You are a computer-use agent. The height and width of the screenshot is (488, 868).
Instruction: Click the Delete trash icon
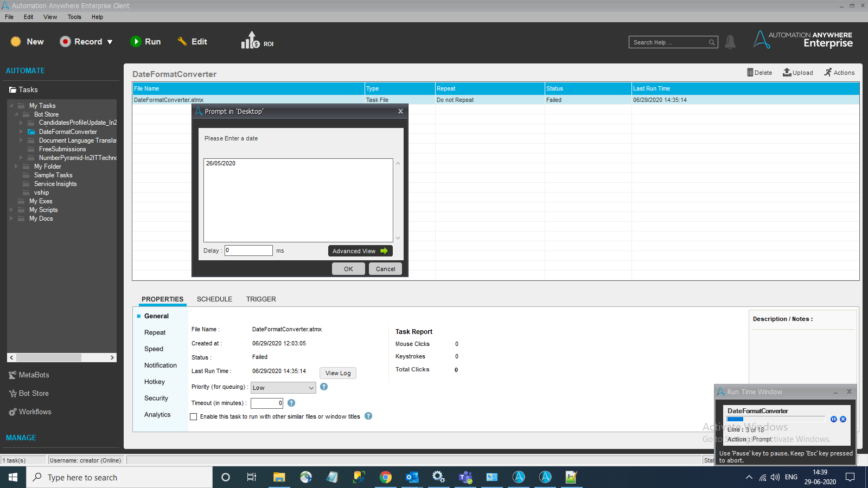(750, 73)
